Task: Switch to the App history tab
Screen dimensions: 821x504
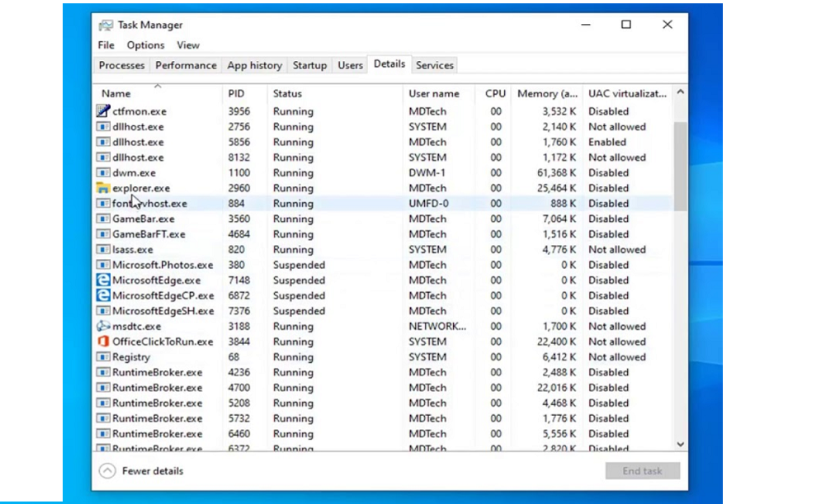Action: (254, 65)
